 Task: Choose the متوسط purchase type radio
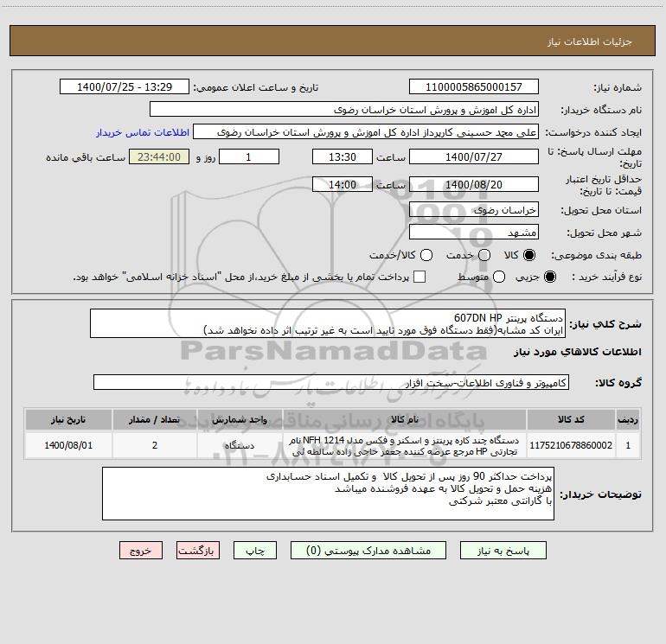pos(499,277)
